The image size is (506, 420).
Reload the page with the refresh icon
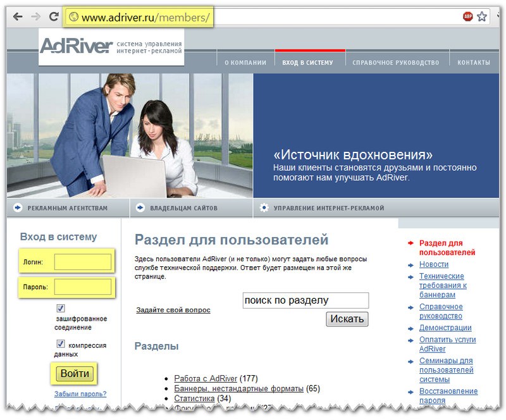(54, 16)
